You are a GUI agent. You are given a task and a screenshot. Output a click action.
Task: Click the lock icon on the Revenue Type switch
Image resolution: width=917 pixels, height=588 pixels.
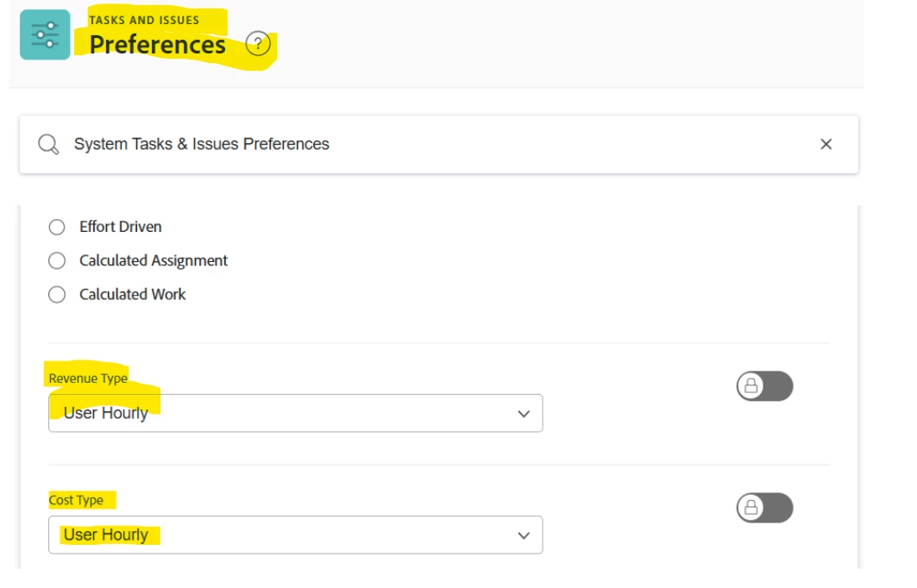point(751,387)
